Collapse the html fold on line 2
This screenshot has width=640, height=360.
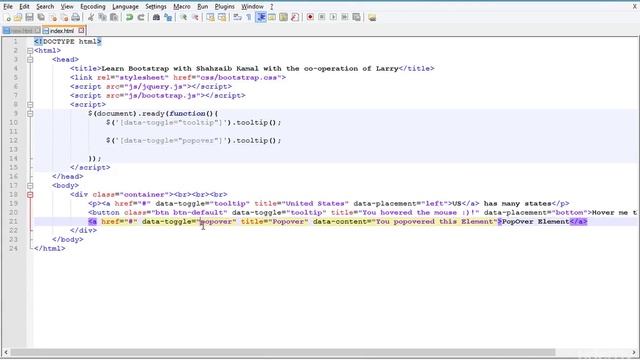pyautogui.click(x=30, y=51)
